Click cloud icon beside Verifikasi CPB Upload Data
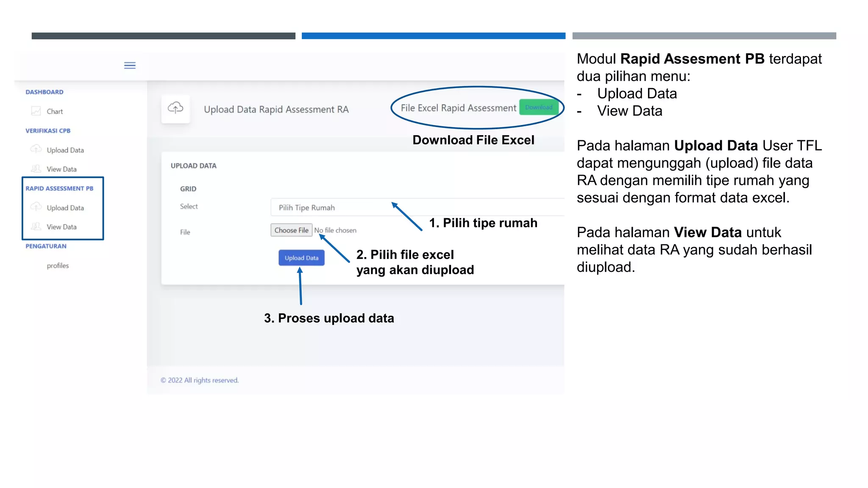 (36, 149)
